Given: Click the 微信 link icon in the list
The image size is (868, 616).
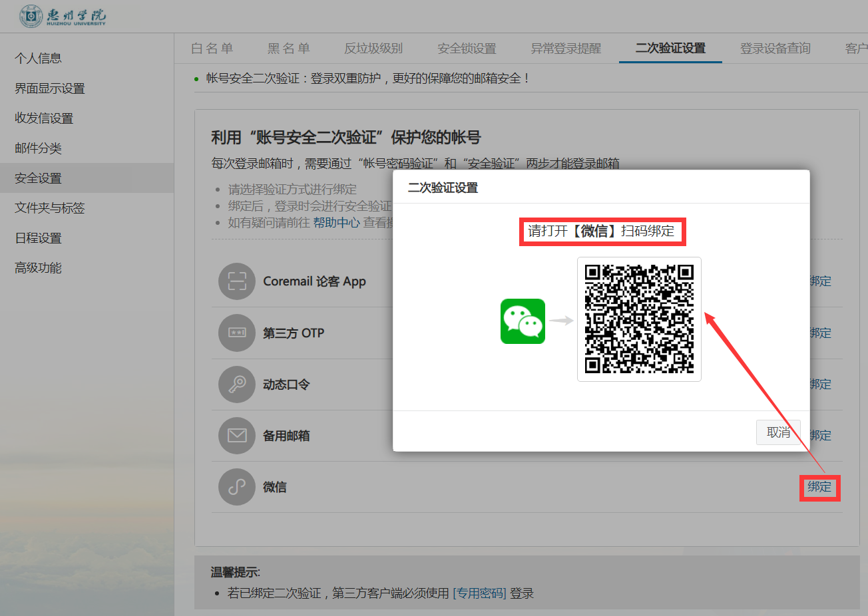Looking at the screenshot, I should point(237,487).
